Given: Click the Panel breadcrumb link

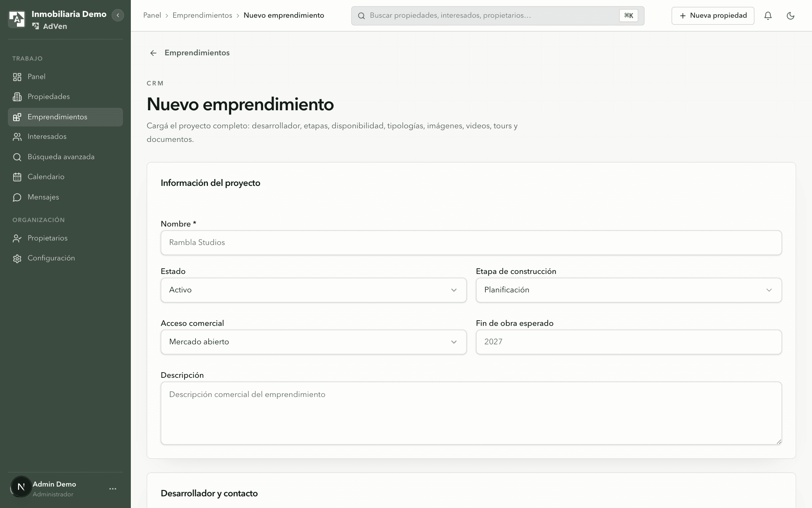Looking at the screenshot, I should click(152, 15).
